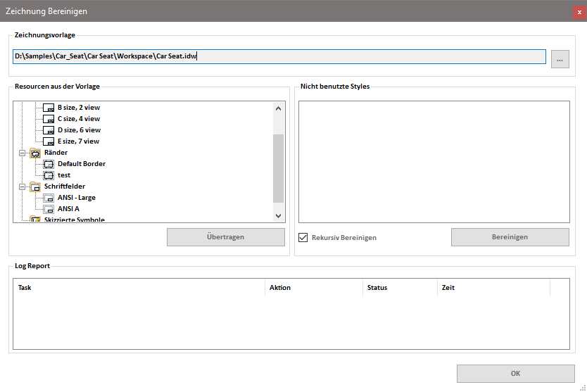Select the Default Border icon
The height and width of the screenshot is (392, 587).
pyautogui.click(x=49, y=164)
